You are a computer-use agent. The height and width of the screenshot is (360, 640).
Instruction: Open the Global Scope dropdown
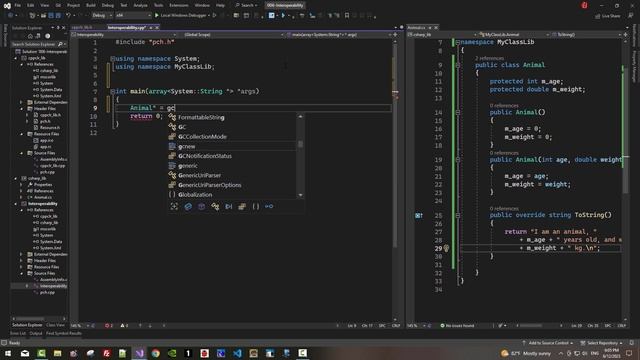233,35
